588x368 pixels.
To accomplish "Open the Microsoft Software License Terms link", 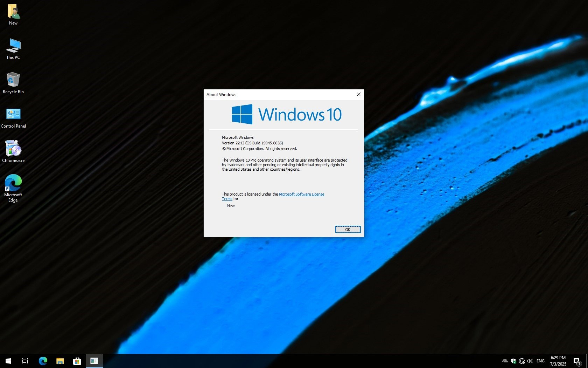I will (301, 194).
